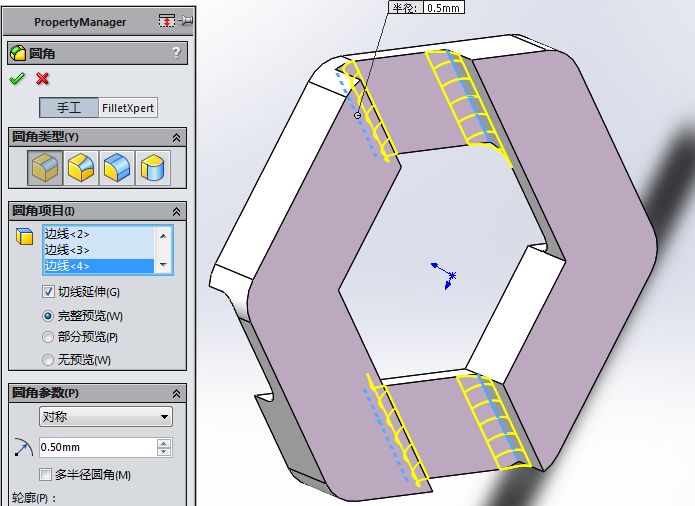Click the fillet feature icon in title
The height and width of the screenshot is (506, 695).
(x=18, y=53)
